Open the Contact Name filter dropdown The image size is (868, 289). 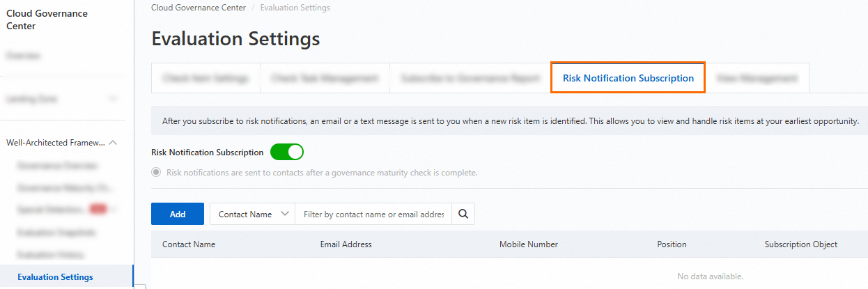[x=252, y=214]
